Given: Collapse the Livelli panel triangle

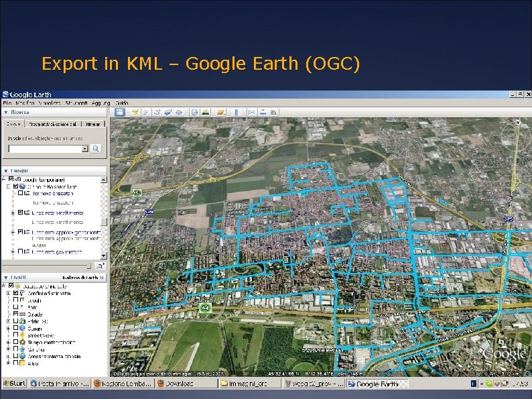Looking at the screenshot, I should [x=6, y=278].
